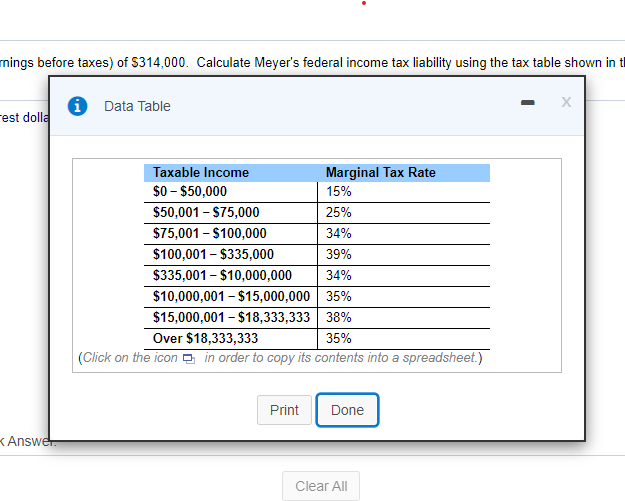
Task: Click the $50,001 – $75,000 income cell
Action: click(231, 213)
